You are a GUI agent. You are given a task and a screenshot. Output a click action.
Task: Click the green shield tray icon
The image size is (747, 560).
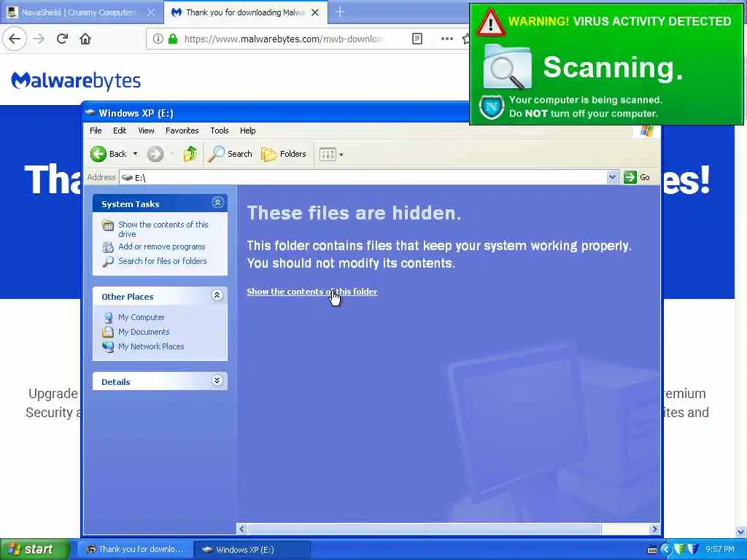[679, 549]
